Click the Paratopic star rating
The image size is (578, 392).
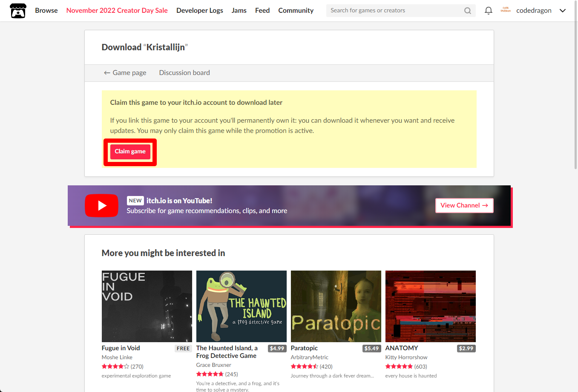pos(305,366)
